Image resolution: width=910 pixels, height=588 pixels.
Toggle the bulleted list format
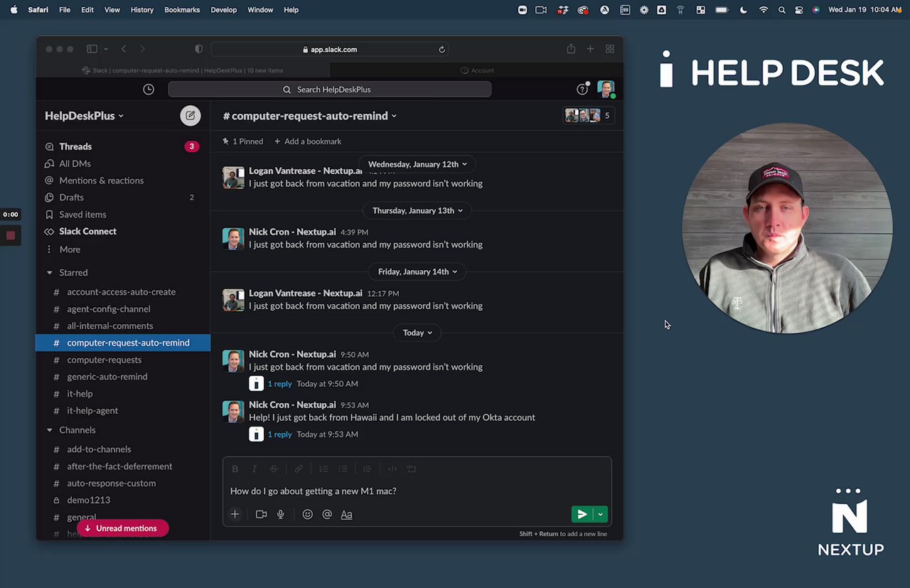pyautogui.click(x=343, y=469)
